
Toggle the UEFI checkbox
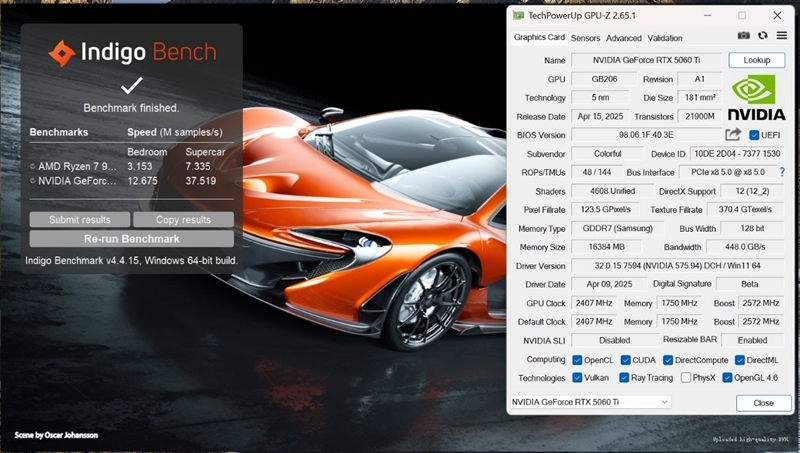(x=754, y=135)
